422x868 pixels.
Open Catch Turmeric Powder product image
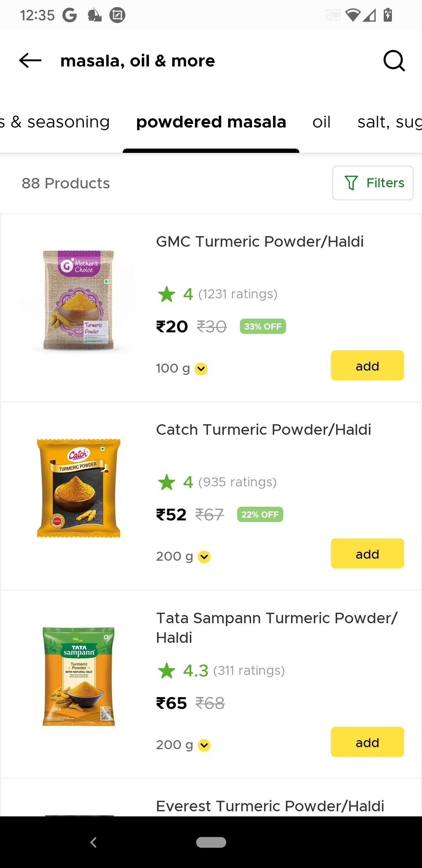coord(79,488)
